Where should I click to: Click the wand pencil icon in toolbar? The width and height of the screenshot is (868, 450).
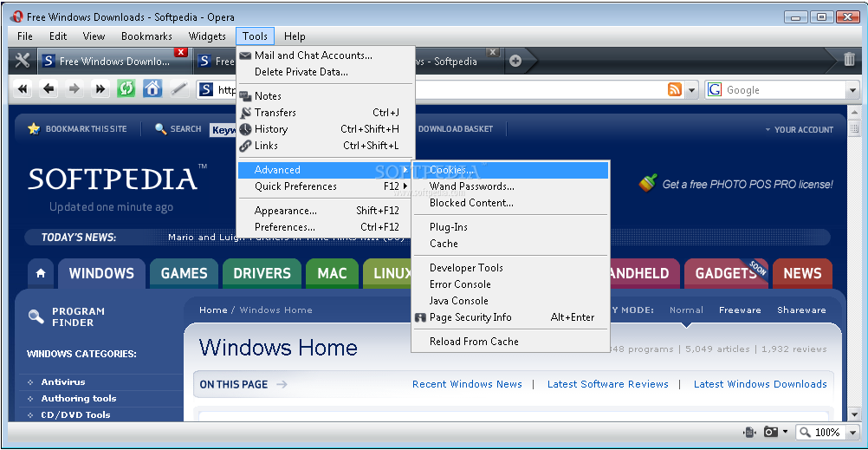178,88
